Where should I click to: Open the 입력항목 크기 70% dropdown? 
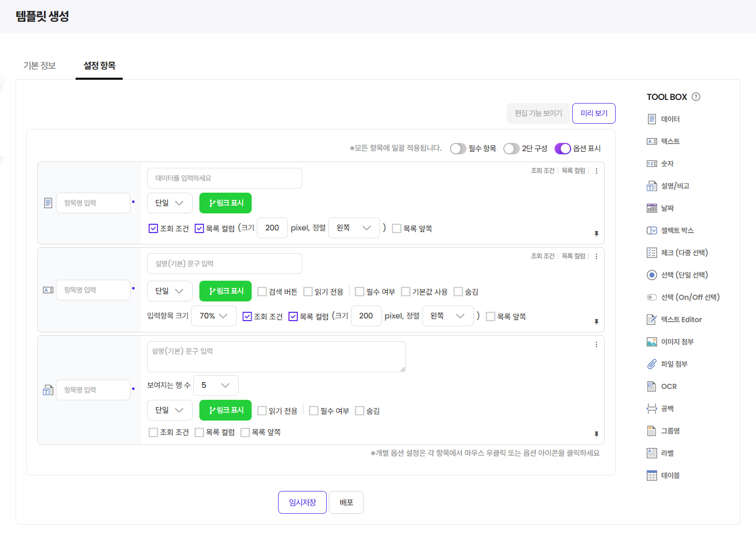pyautogui.click(x=213, y=316)
